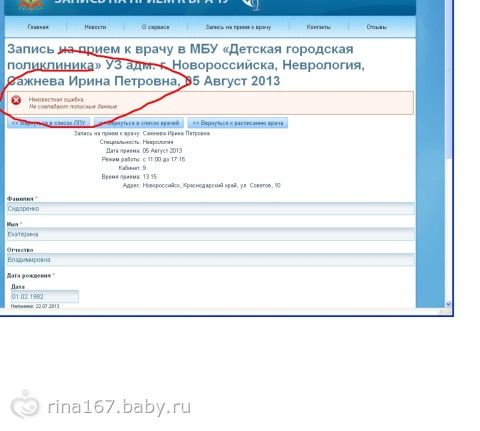
Task: Open the Главная menu item
Action: [x=38, y=27]
